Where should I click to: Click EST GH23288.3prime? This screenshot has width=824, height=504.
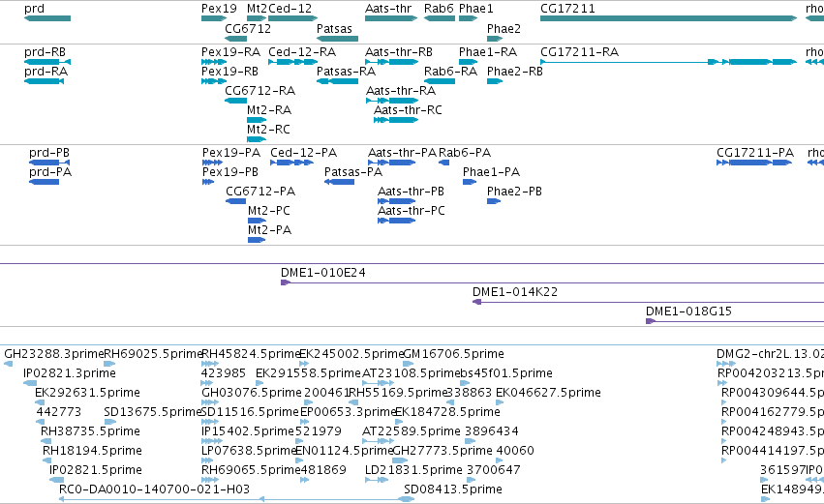tap(53, 354)
